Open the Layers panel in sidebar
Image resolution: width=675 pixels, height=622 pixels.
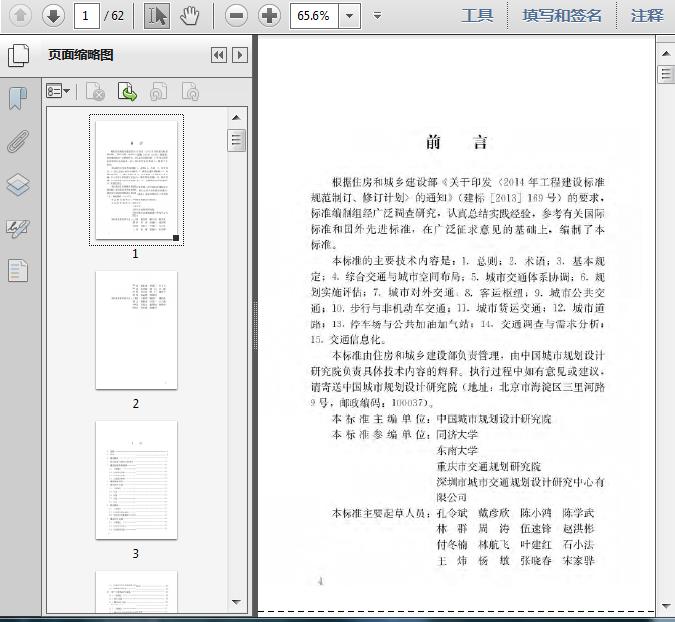[18, 185]
